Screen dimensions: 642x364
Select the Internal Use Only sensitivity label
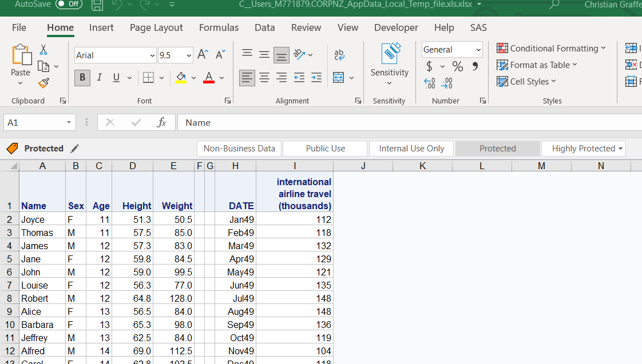[411, 149]
